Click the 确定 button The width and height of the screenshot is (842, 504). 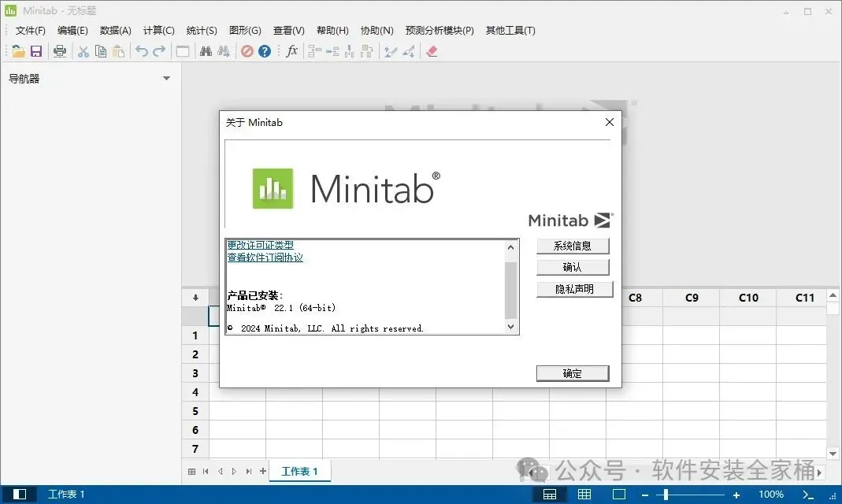pos(573,373)
